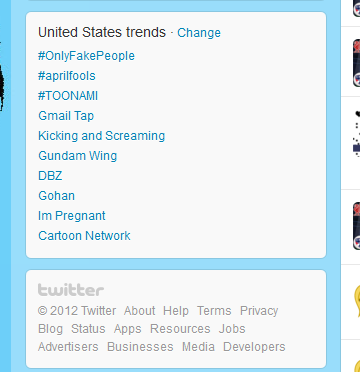This screenshot has width=360, height=372.
Task: Open the Gundam Wing trend
Action: [78, 156]
